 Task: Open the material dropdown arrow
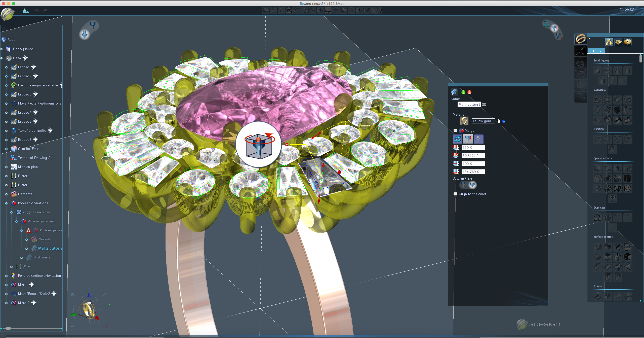(504, 121)
